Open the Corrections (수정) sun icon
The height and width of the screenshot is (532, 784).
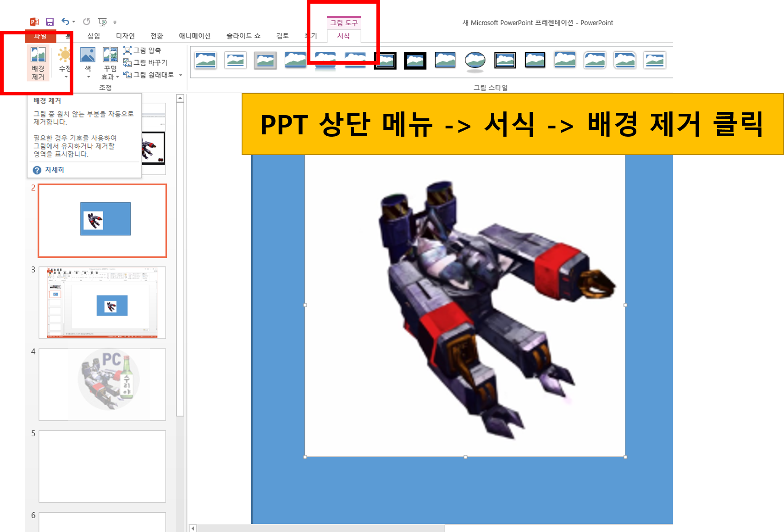(x=64, y=55)
